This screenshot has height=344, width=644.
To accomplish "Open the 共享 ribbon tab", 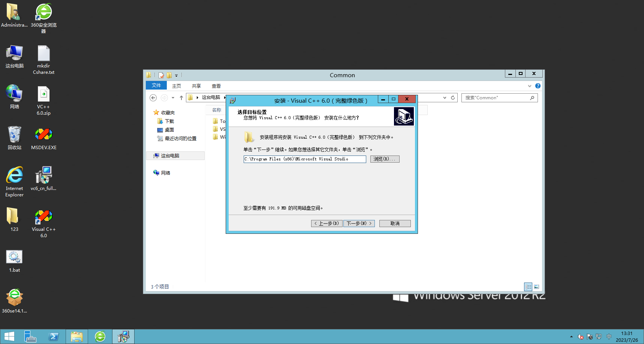I will (x=196, y=86).
